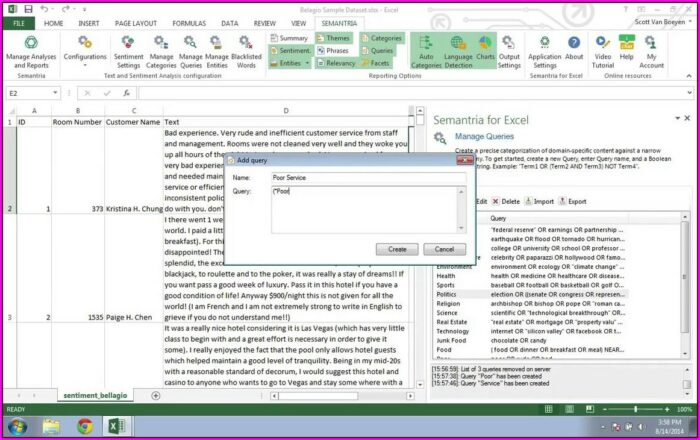700x440 pixels.
Task: Open the Semantria task pane options arrow
Action: (x=677, y=118)
